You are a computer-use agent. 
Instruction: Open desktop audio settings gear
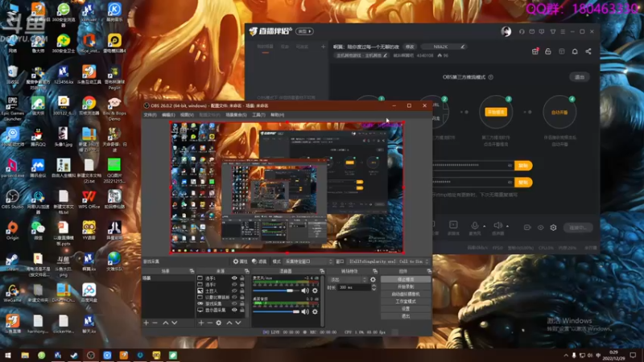pyautogui.click(x=315, y=311)
